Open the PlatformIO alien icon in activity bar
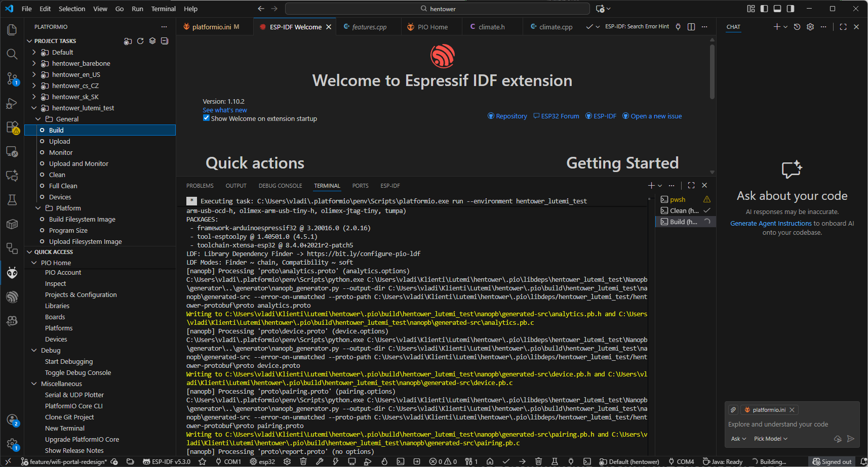This screenshot has height=467, width=868. coord(12,273)
